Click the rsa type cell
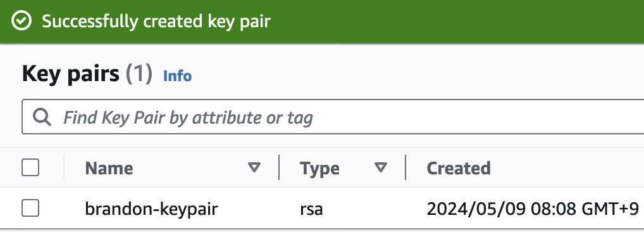Screen dimensions: 644x232 tap(311, 210)
